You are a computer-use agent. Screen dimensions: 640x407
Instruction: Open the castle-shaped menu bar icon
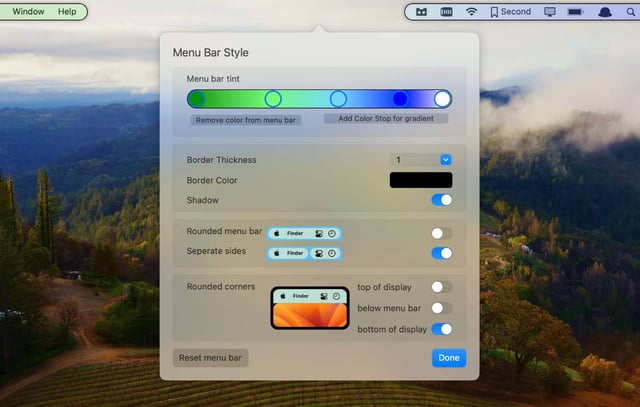(x=421, y=12)
